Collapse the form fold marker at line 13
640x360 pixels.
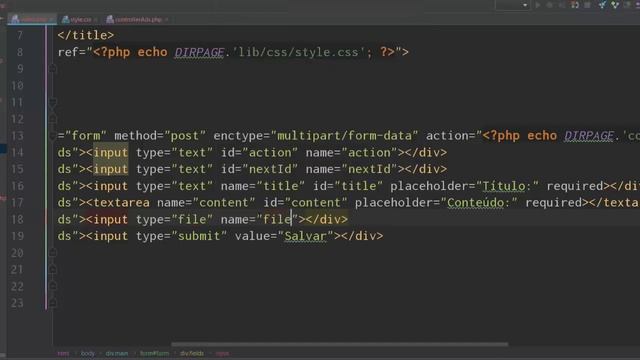pos(53,136)
